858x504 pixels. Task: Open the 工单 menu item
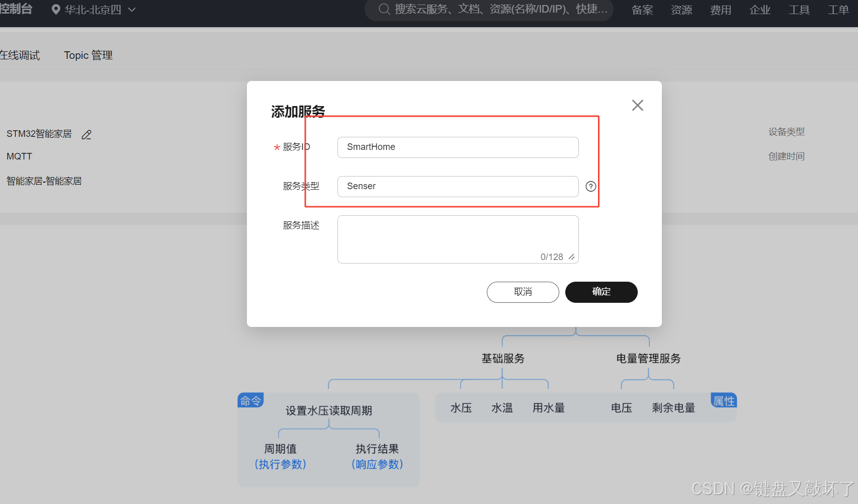838,10
